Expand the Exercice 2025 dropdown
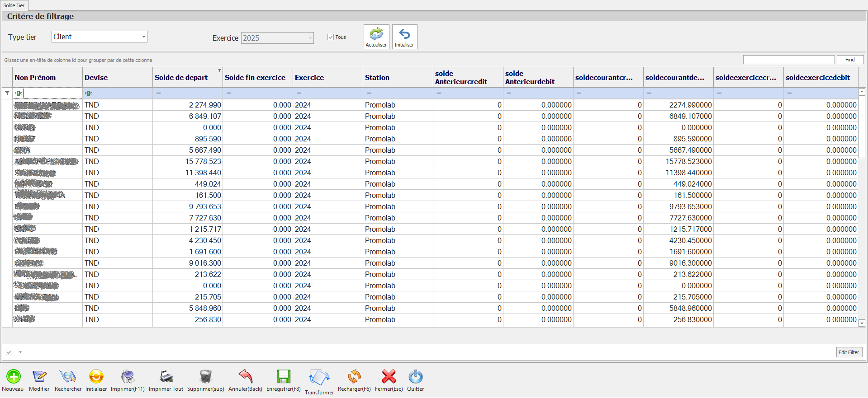 (310, 38)
